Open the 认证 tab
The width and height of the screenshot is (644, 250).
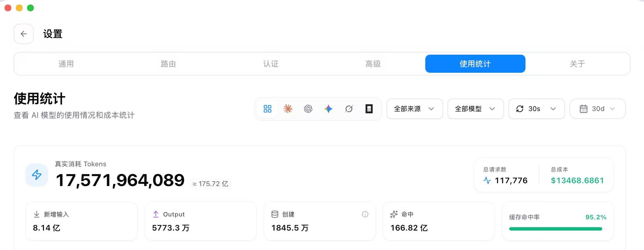click(x=271, y=64)
